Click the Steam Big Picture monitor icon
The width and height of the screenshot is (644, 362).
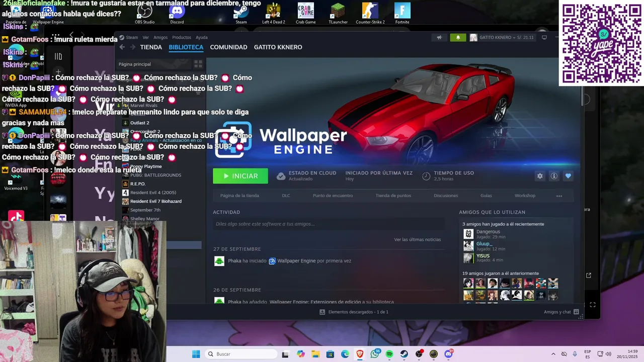544,38
